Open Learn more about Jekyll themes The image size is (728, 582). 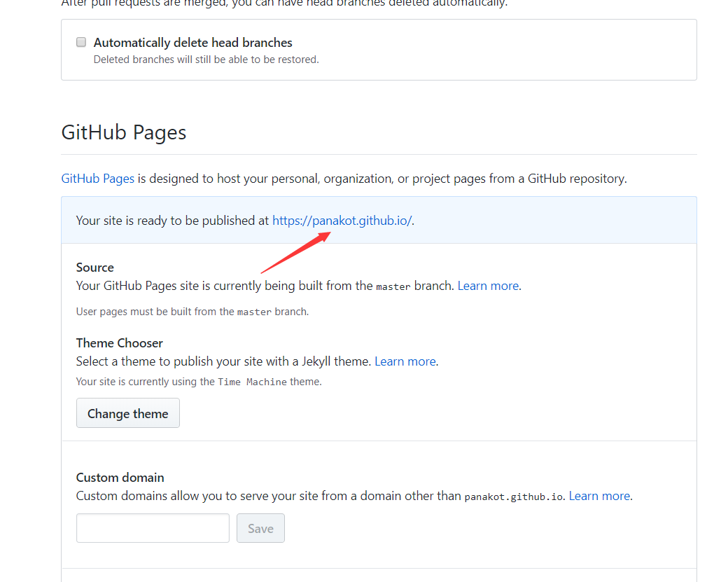click(405, 361)
